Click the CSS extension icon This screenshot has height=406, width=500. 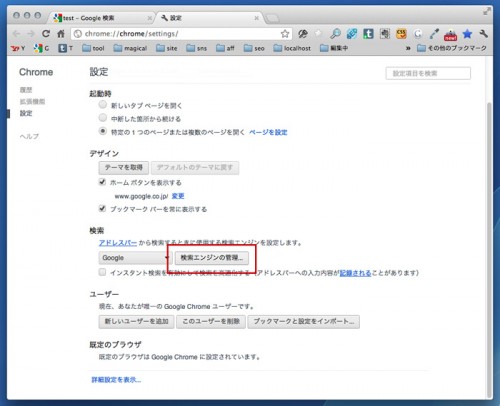pos(401,34)
